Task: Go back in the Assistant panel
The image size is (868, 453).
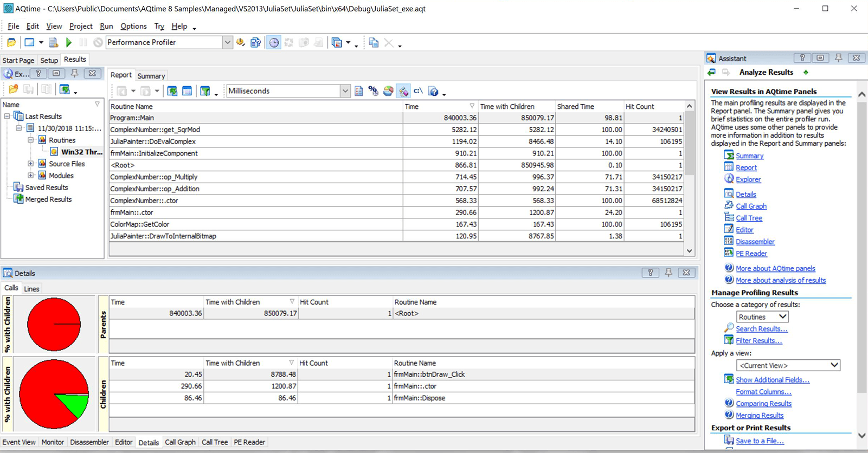Action: point(712,72)
